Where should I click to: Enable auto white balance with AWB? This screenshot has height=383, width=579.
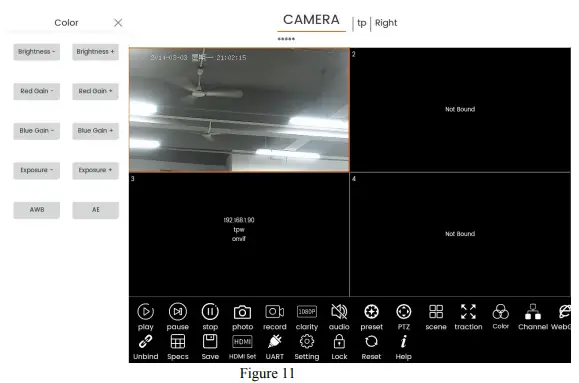(37, 210)
